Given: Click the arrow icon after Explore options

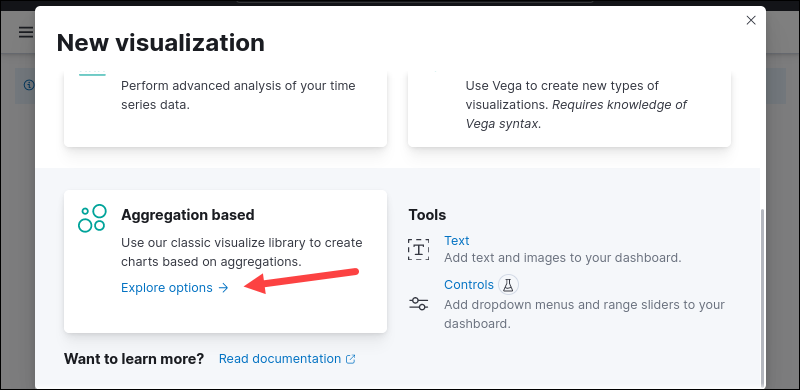Looking at the screenshot, I should tap(223, 288).
